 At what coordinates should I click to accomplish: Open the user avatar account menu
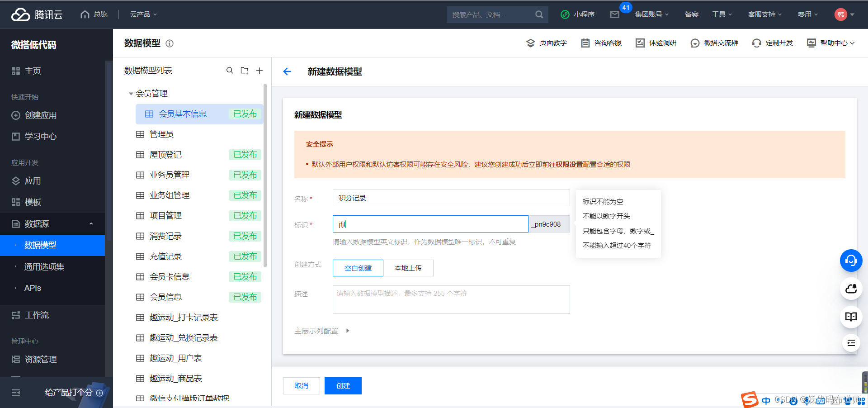(844, 14)
